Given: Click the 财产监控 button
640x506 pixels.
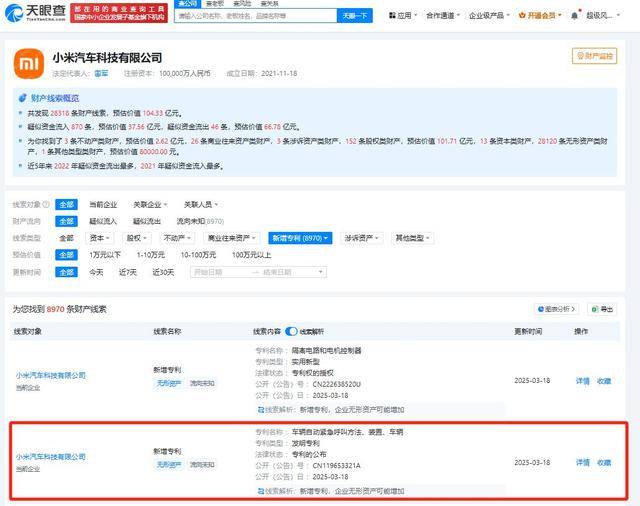Looking at the screenshot, I should point(594,56).
